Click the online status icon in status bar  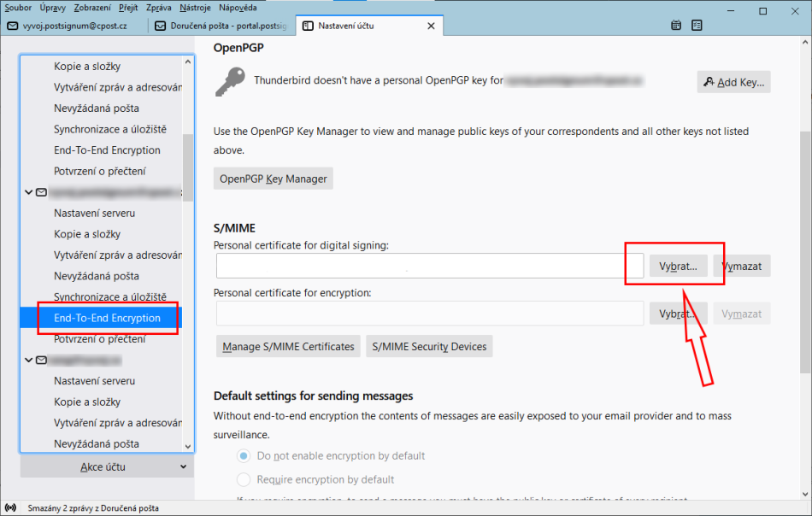tap(10, 508)
